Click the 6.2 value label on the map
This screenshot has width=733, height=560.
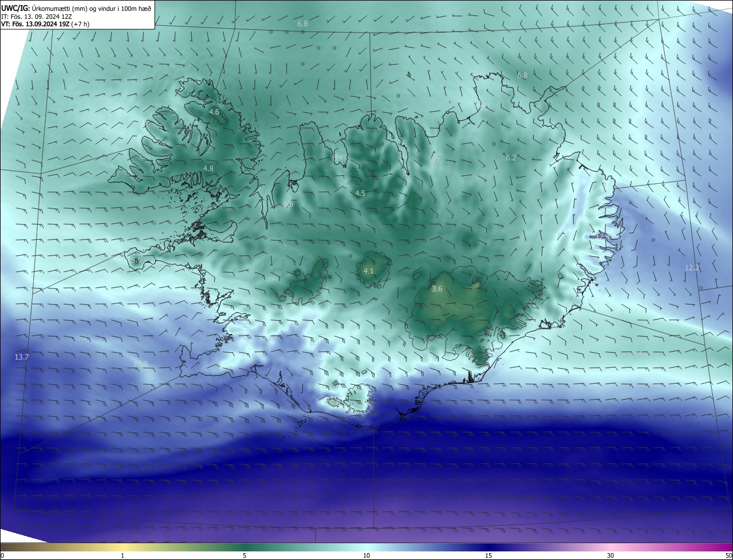pyautogui.click(x=511, y=157)
